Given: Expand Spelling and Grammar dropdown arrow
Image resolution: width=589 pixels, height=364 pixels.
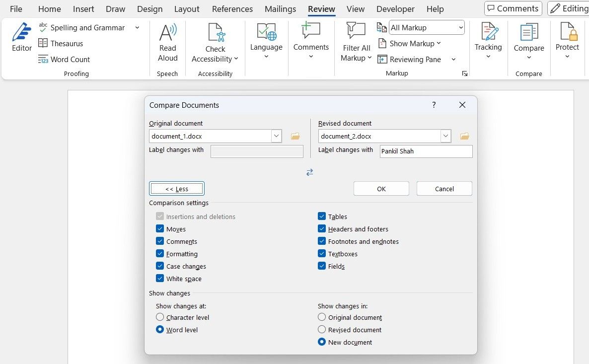Looking at the screenshot, I should (x=137, y=28).
